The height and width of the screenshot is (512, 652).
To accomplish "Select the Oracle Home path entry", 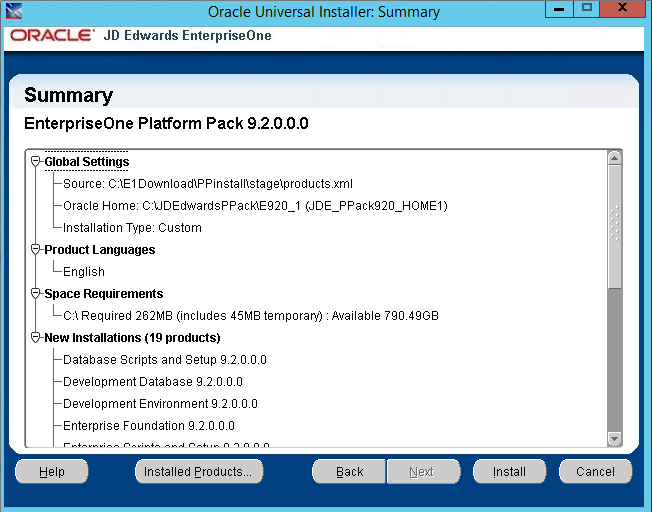I will [255, 206].
